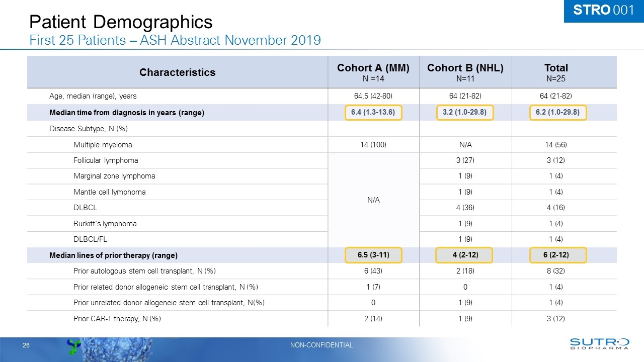Click the STRO 001 badge
The height and width of the screenshot is (362, 644).
tap(603, 11)
